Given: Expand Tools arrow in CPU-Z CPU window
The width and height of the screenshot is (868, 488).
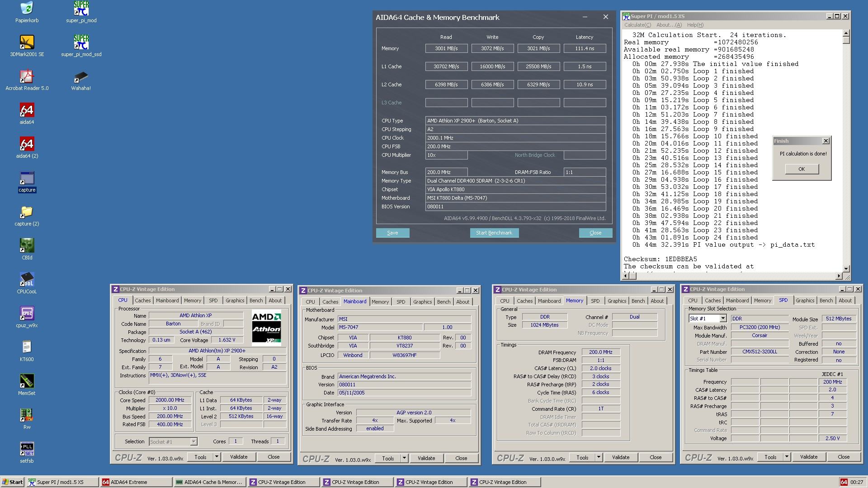Looking at the screenshot, I should pyautogui.click(x=217, y=457).
